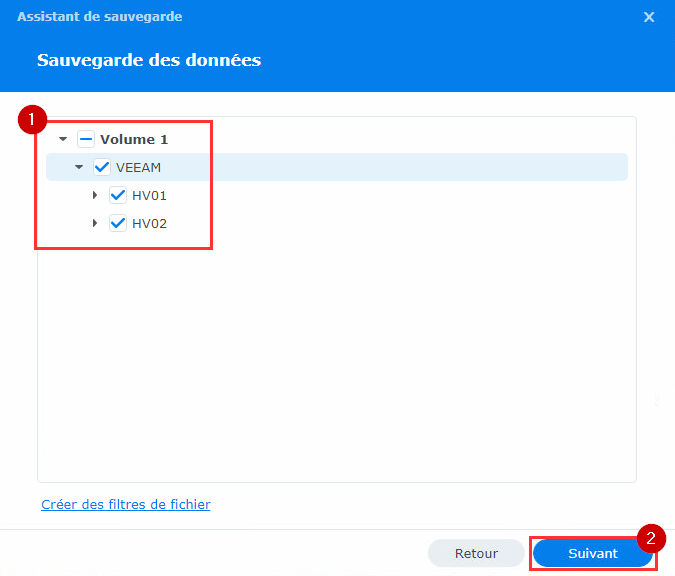Click the Sauvegarde des données heading

149,60
